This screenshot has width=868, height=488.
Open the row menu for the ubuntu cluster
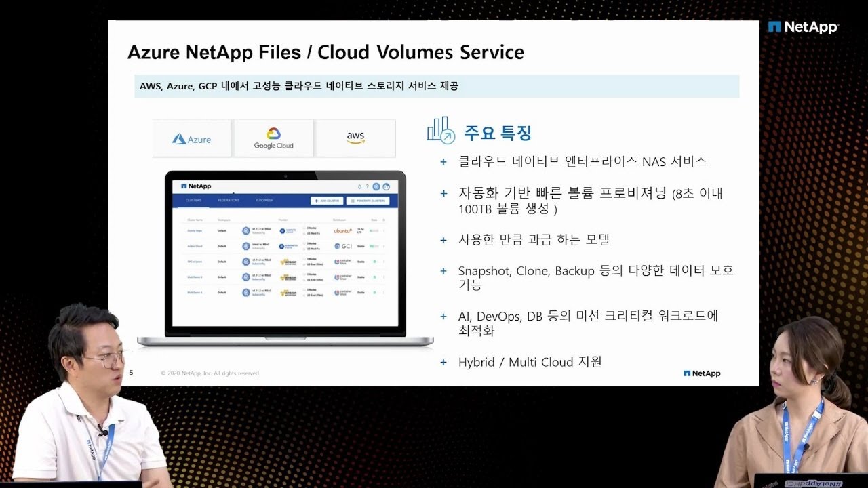[x=384, y=230]
